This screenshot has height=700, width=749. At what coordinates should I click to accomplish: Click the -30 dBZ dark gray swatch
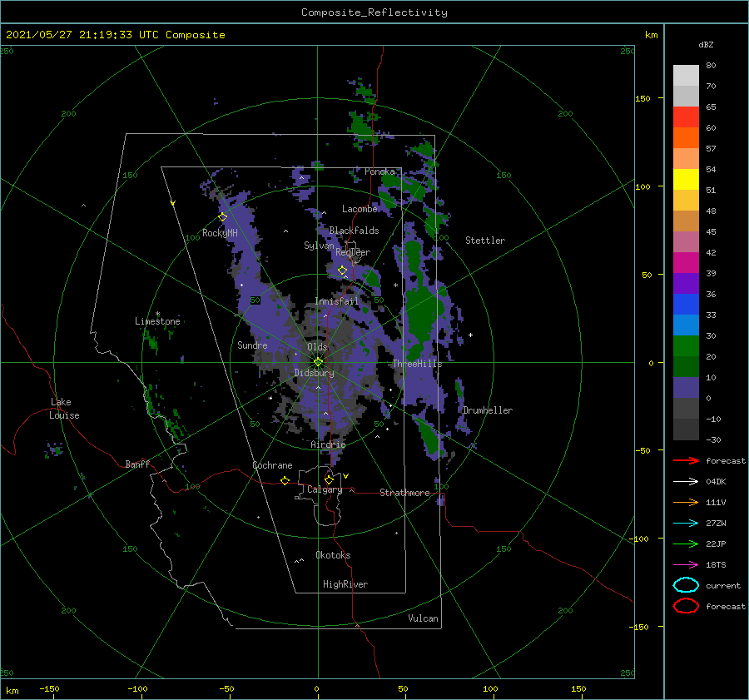(x=686, y=429)
